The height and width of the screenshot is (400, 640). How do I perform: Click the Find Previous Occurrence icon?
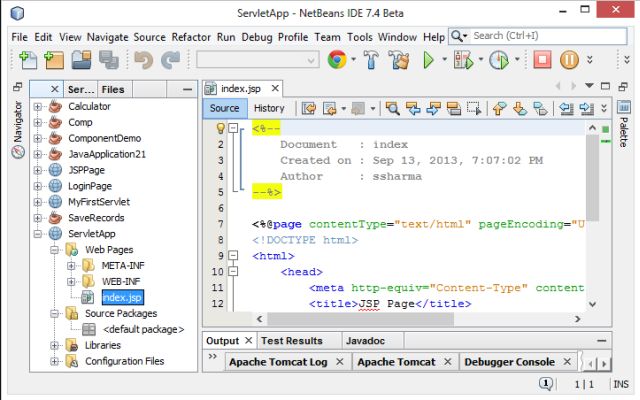(x=413, y=108)
